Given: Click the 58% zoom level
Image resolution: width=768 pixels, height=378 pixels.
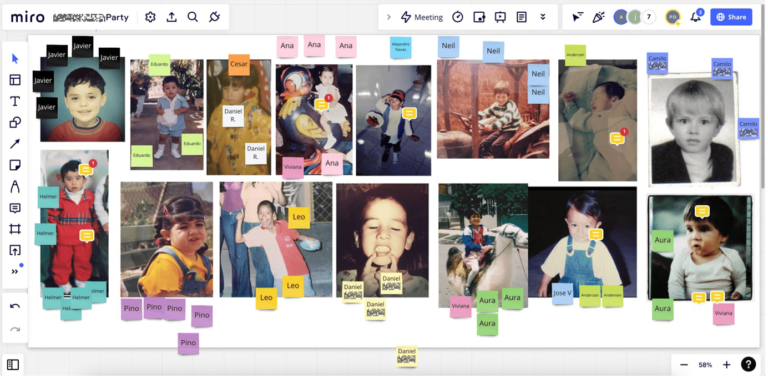Looking at the screenshot, I should pos(705,365).
